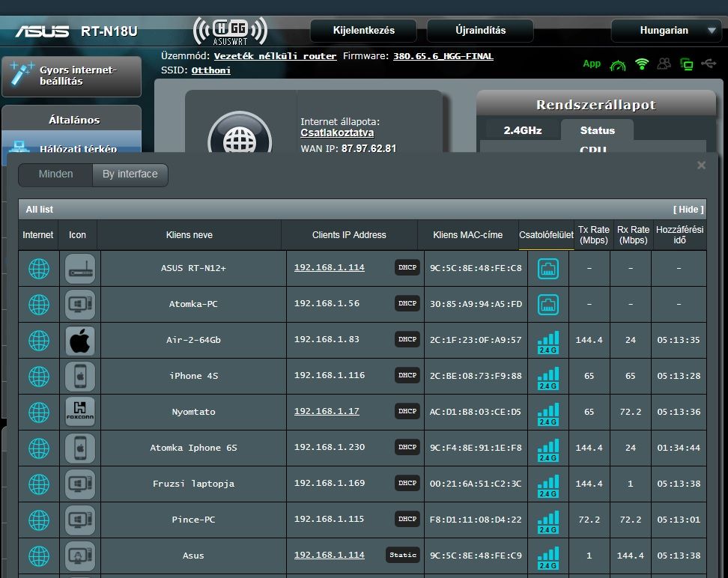Open firmware version 380.65.6_HGG-FINAL link
Viewport: 728px width, 578px height.
(x=443, y=56)
